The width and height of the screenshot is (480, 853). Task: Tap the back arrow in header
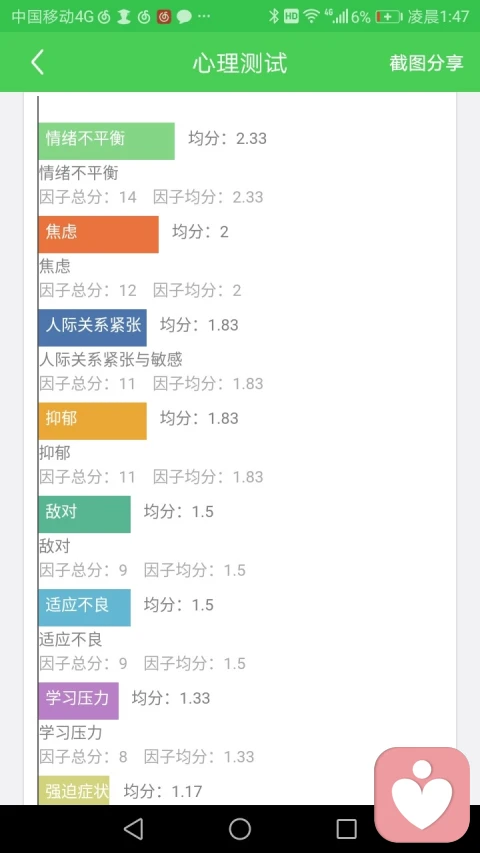[37, 63]
